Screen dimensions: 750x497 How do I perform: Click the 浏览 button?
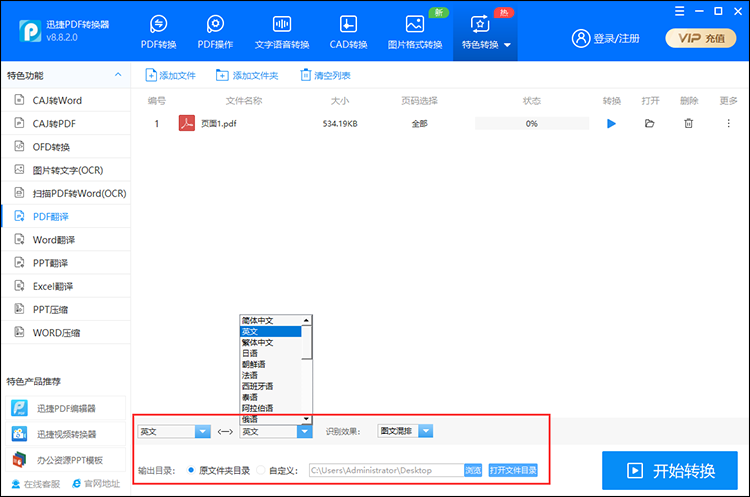point(473,470)
